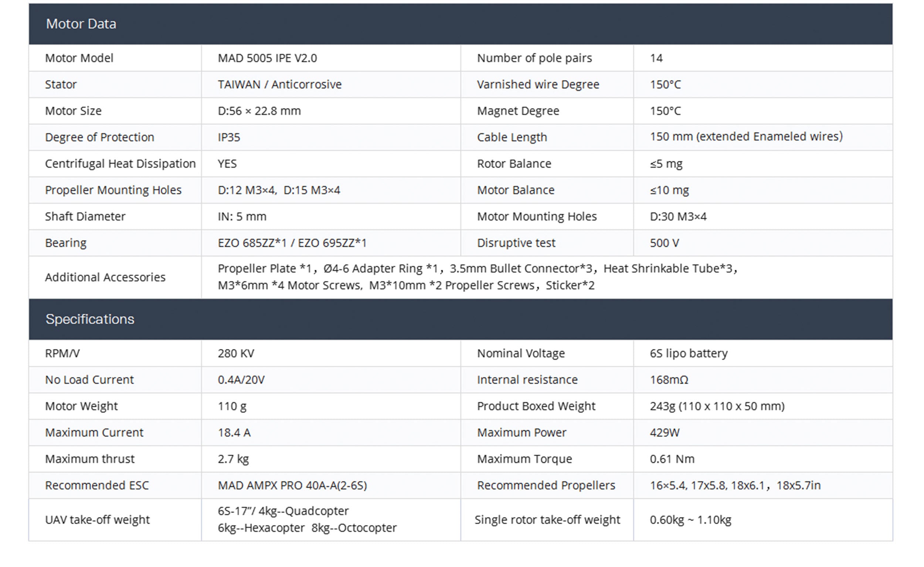Screen dimensions: 924x567
Task: Click the Maximum Current label
Action: (94, 433)
